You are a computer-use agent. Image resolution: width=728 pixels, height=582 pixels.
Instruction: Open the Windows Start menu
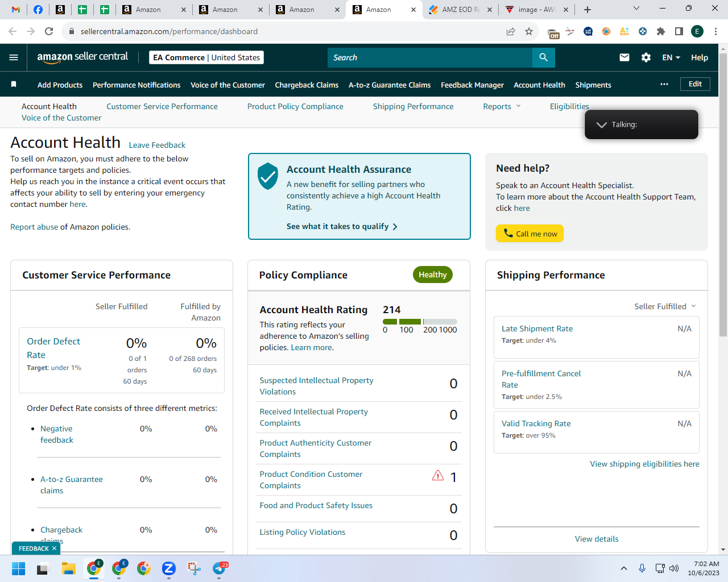point(18,568)
